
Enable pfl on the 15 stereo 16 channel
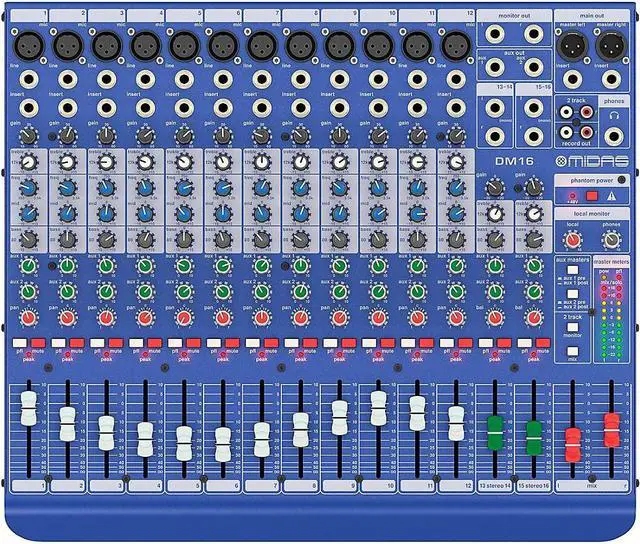tap(524, 343)
